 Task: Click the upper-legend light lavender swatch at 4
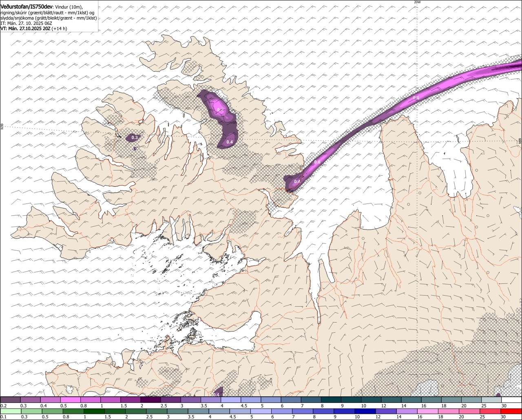(x=231, y=400)
